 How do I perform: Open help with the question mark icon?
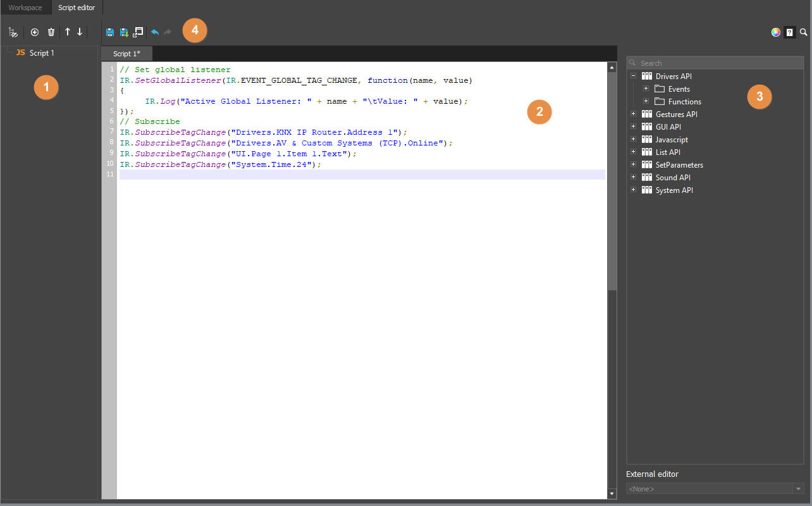[789, 32]
